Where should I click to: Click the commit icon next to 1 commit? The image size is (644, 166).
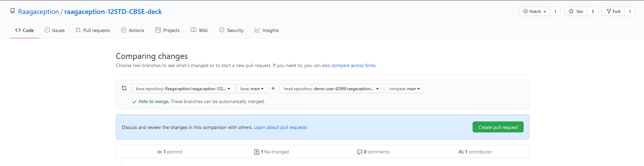tap(159, 152)
